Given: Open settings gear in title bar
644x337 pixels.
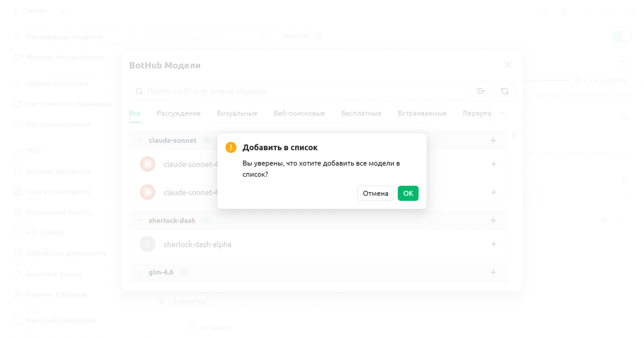Looking at the screenshot, I should pos(564,11).
